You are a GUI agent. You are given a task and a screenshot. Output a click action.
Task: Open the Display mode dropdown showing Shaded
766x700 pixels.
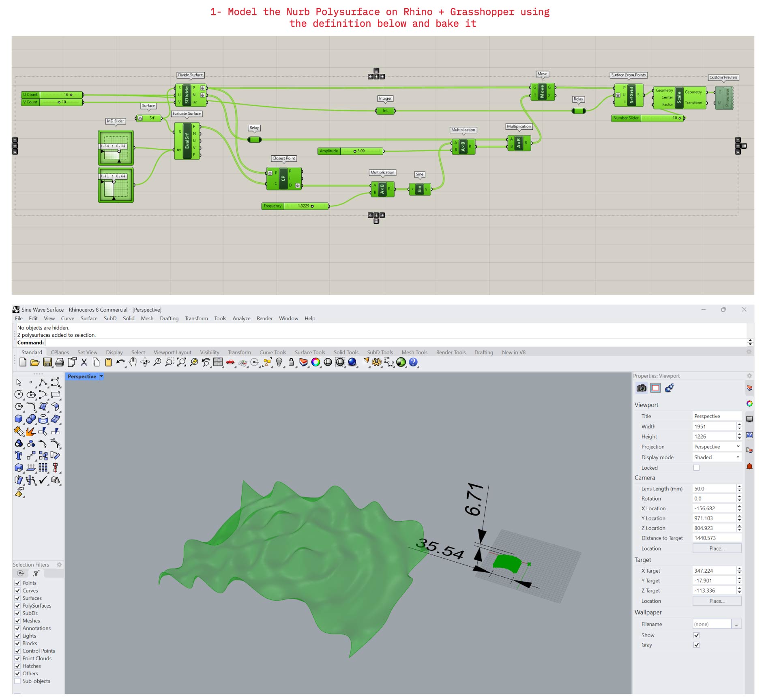point(716,457)
